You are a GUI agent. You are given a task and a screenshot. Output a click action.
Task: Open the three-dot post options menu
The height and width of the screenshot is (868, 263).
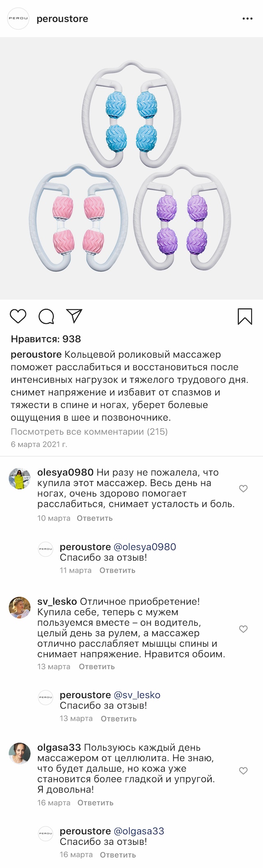247,19
